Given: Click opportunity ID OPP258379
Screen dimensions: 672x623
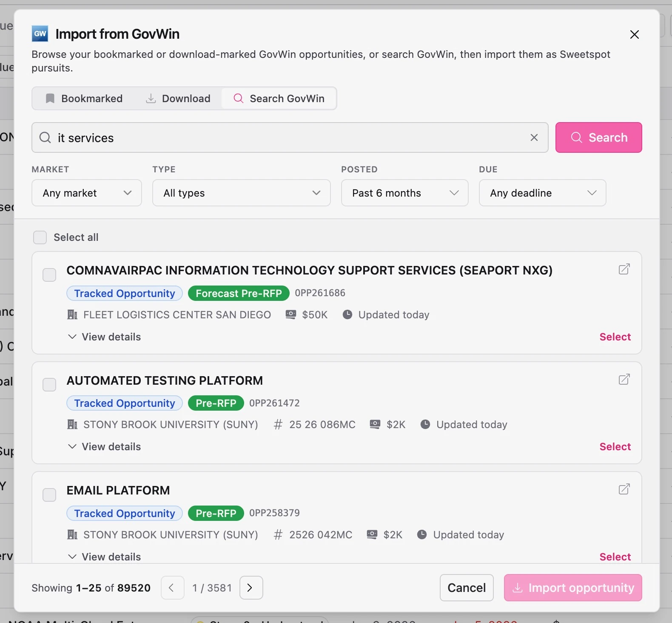Looking at the screenshot, I should pos(274,513).
